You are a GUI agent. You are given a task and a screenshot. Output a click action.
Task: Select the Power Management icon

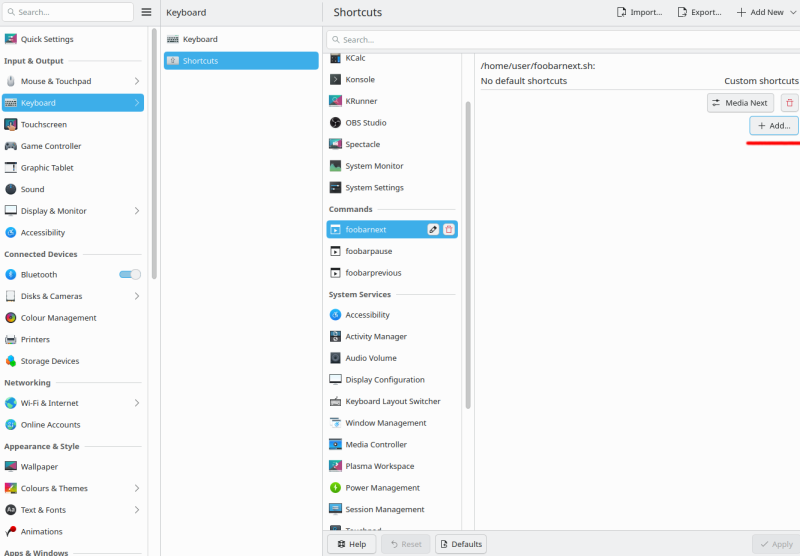335,488
